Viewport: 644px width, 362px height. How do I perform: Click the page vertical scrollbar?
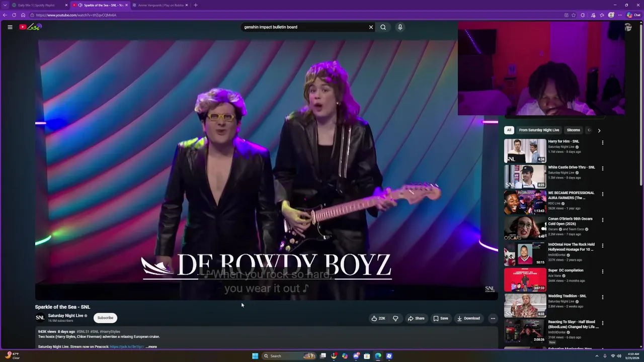[641, 106]
